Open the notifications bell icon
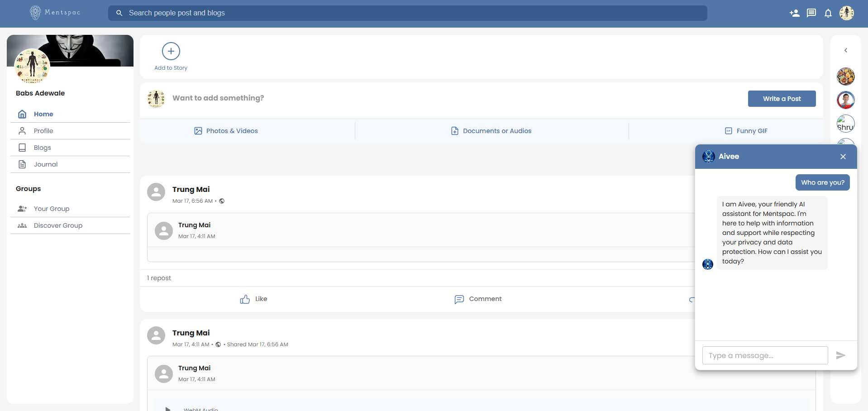The height and width of the screenshot is (411, 868). (828, 13)
